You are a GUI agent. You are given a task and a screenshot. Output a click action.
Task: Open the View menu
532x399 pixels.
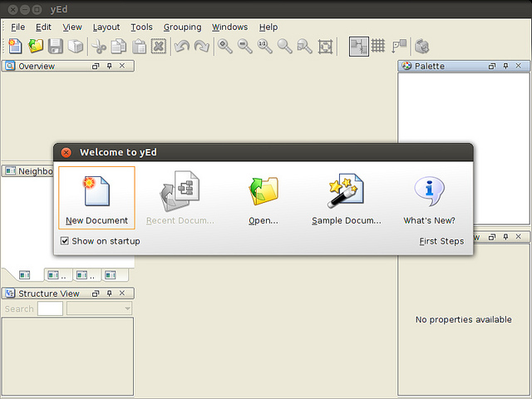72,27
